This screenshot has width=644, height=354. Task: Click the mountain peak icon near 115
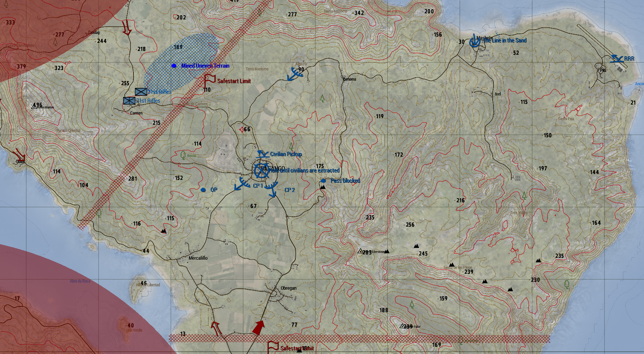163,231
